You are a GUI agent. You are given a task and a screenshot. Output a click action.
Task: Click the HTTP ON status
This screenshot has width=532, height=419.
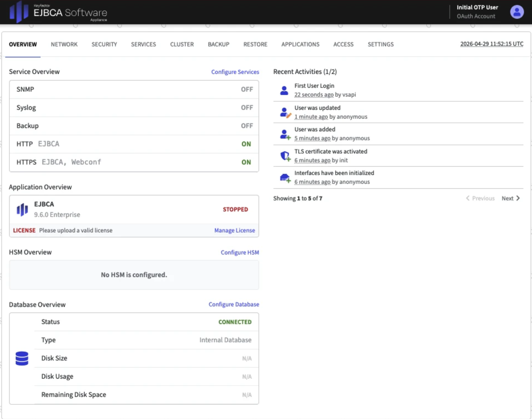point(246,144)
